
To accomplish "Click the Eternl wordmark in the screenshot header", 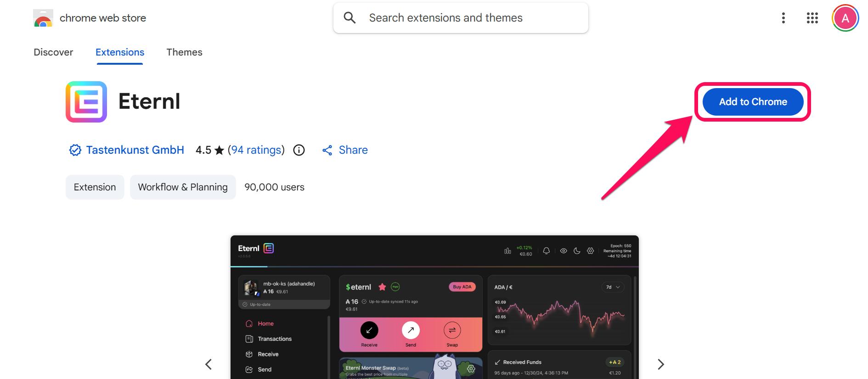I will coord(249,248).
